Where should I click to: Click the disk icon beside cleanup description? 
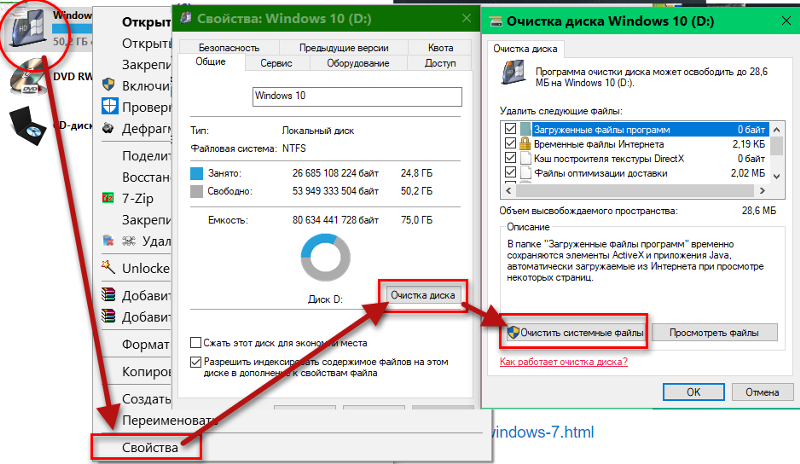pos(513,72)
